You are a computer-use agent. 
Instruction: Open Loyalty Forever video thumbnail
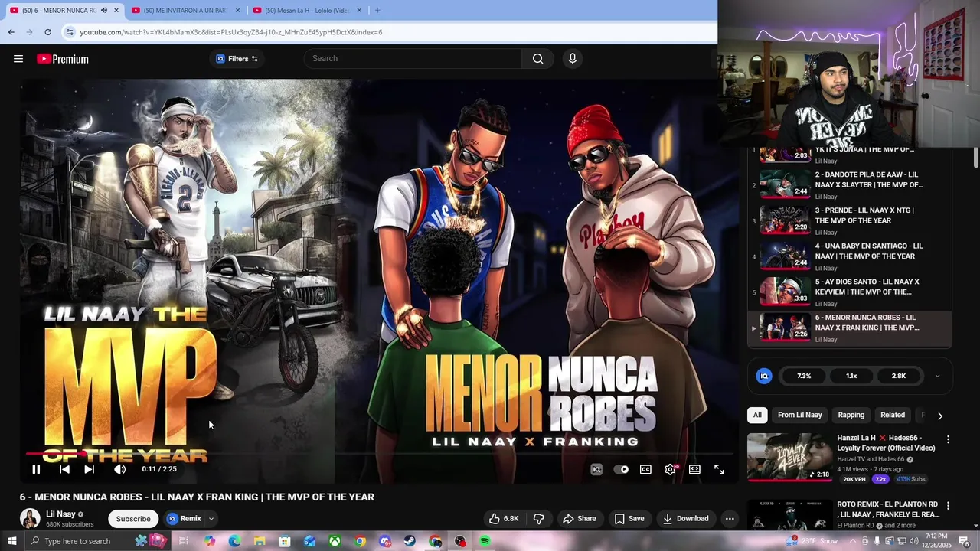pyautogui.click(x=789, y=457)
